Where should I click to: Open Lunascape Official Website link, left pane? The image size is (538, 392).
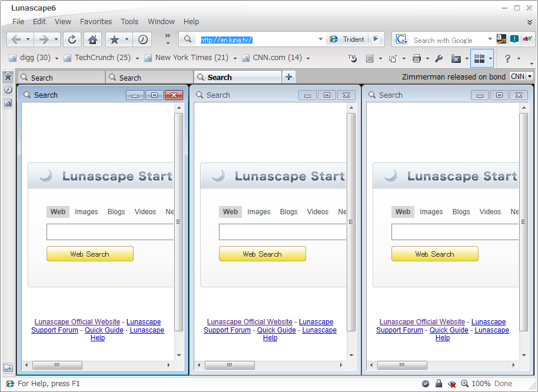(77, 322)
